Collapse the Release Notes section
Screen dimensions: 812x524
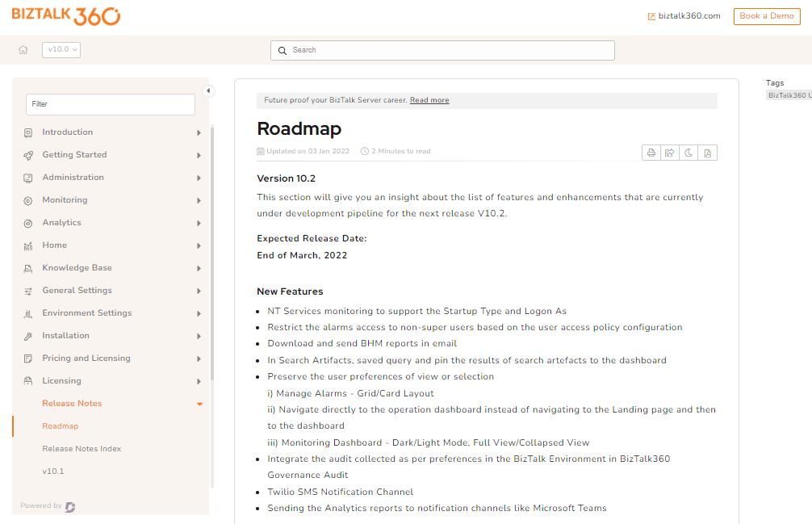pyautogui.click(x=199, y=404)
